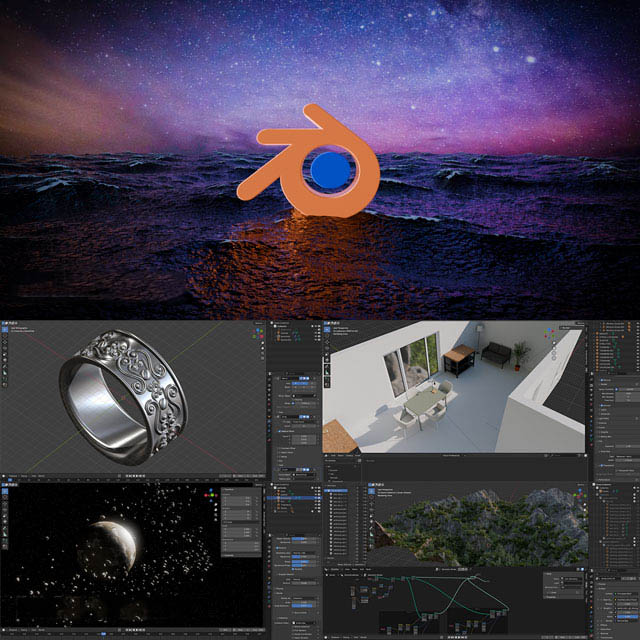
Task: Toggle perspective/orthographic icon in ring viewport
Action: [x=262, y=358]
